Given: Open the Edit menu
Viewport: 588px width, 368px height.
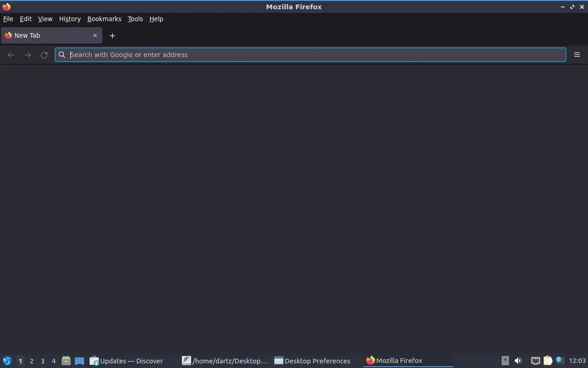Looking at the screenshot, I should [x=26, y=19].
